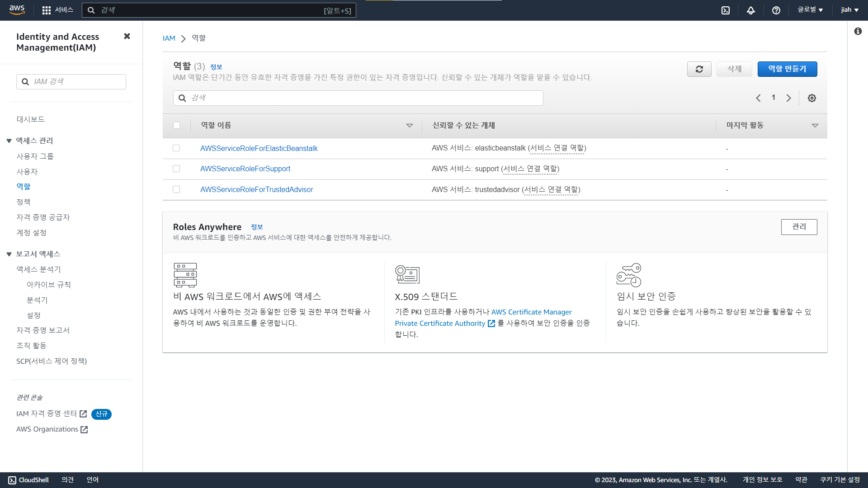Click the 신규 badge in sidebar
This screenshot has width=868, height=488.
pyautogui.click(x=101, y=414)
